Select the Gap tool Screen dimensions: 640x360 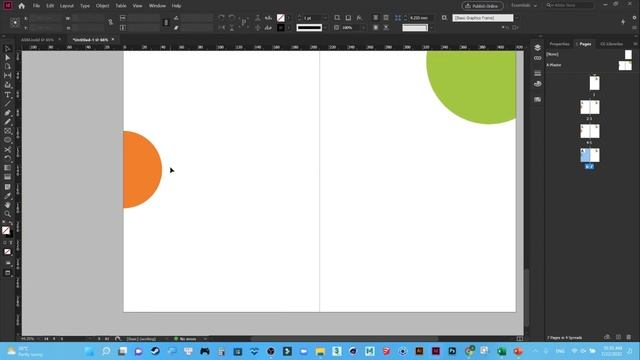pos(7,76)
